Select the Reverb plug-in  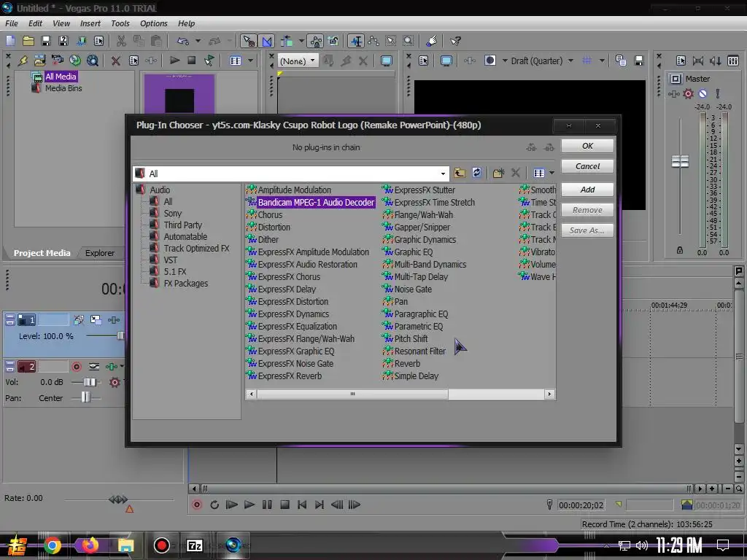pos(407,363)
